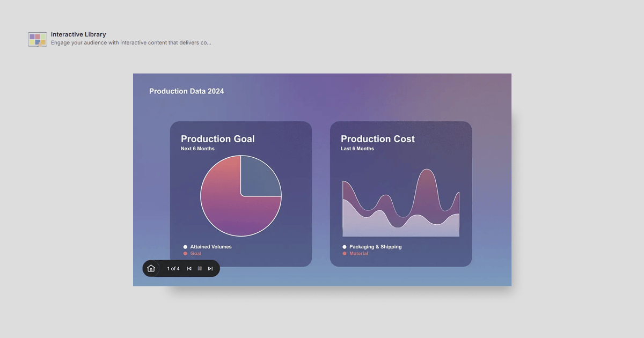
Task: Click the "1 of 4" slide counter
Action: (x=173, y=268)
